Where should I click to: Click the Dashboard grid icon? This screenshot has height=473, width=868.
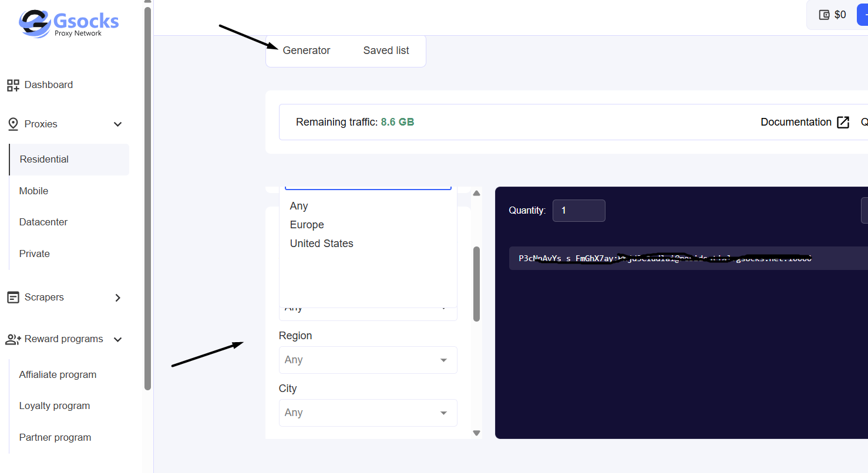[x=13, y=85]
